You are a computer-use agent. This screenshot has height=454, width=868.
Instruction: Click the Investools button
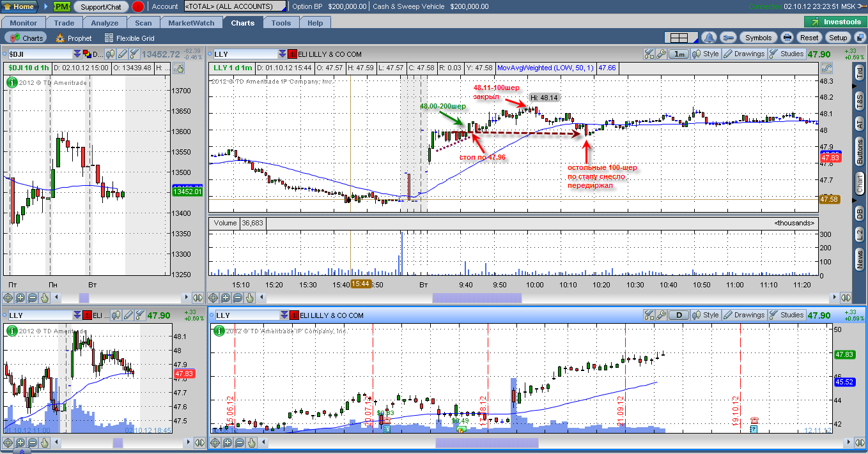[836, 22]
